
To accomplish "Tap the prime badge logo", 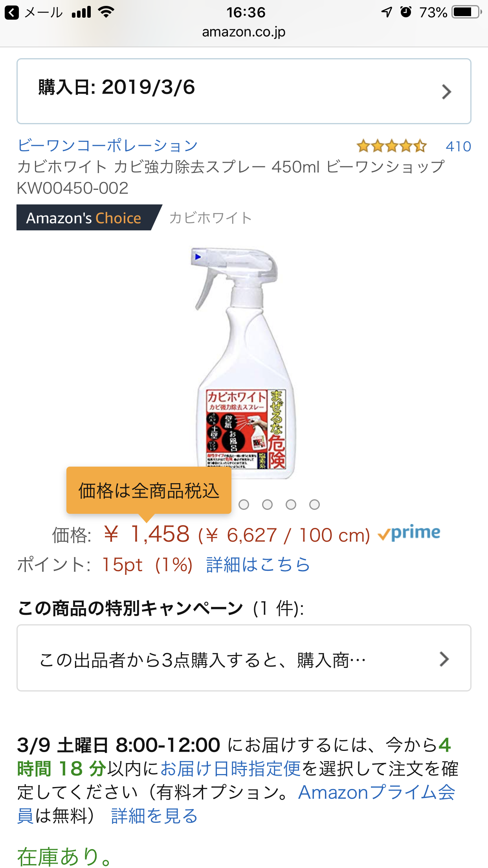I will pyautogui.click(x=409, y=533).
